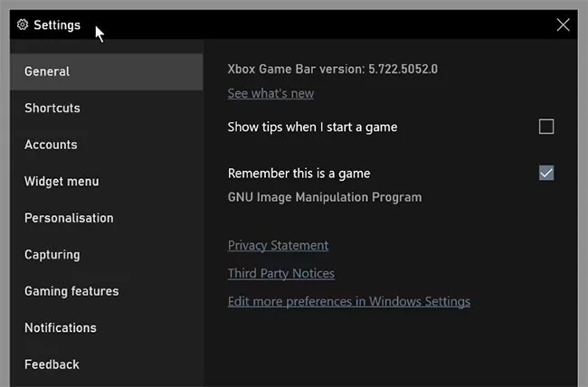This screenshot has width=588, height=387.
Task: Enable the Show tips when I start a game checkbox
Action: [x=546, y=127]
